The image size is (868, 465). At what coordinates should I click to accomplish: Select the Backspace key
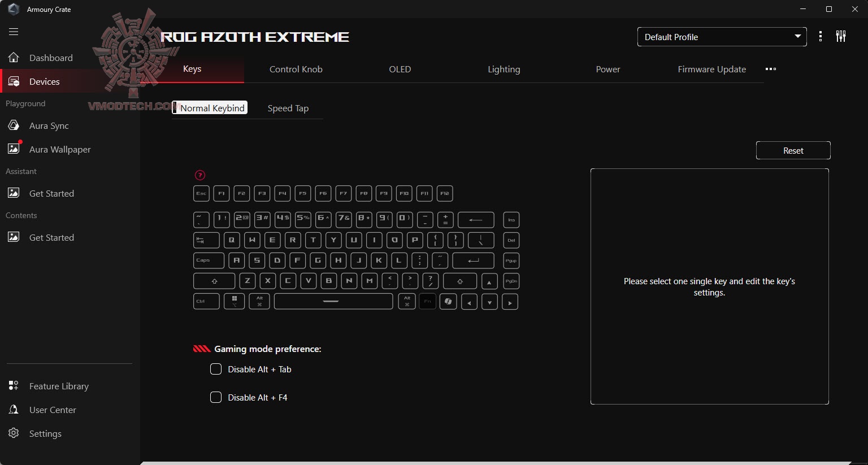click(476, 220)
